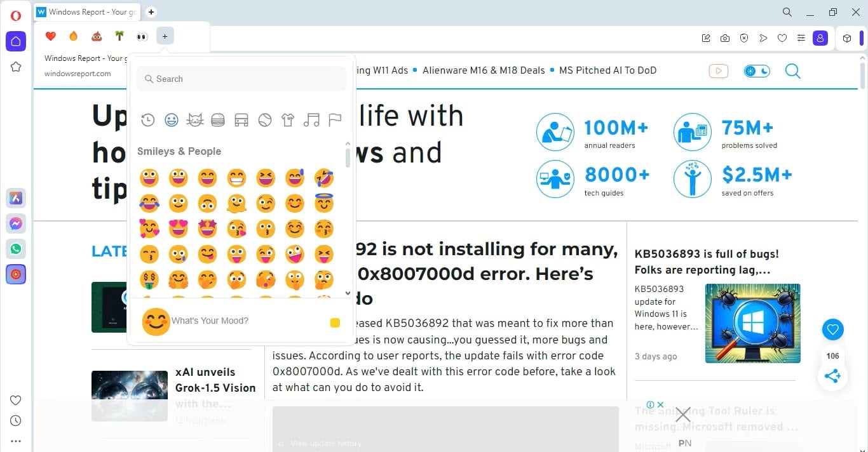Click the emoji list scrollbar thumb

pyautogui.click(x=348, y=157)
